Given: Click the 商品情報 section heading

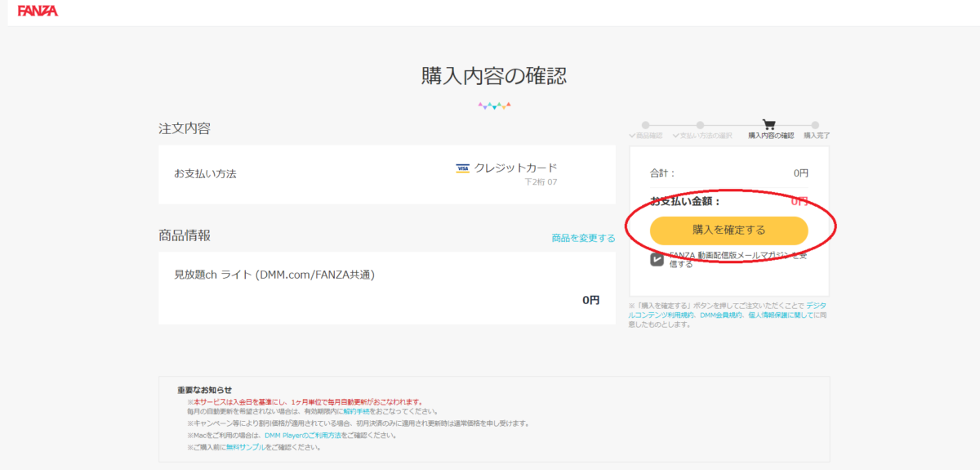Looking at the screenshot, I should (x=185, y=235).
